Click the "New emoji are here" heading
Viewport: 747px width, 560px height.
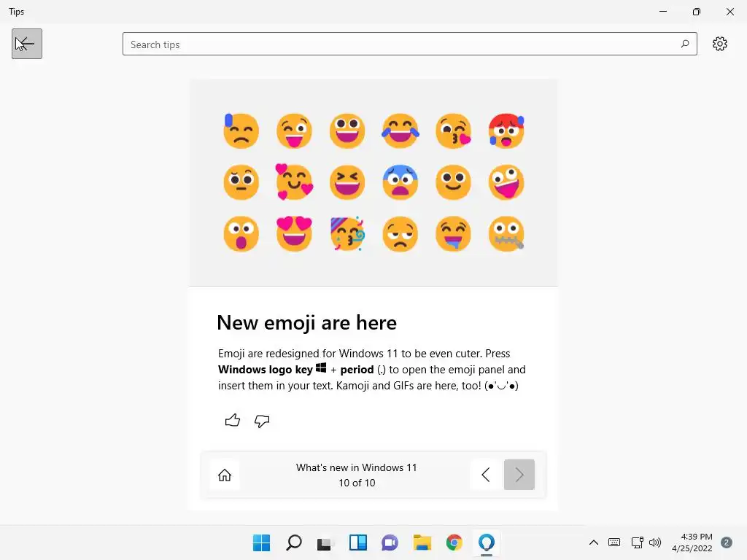point(306,322)
